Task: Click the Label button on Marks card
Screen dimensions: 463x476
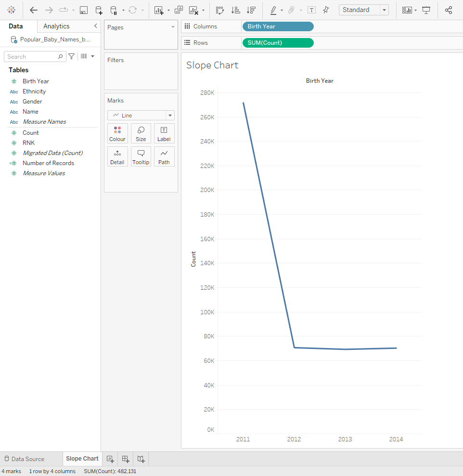Action: tap(164, 134)
